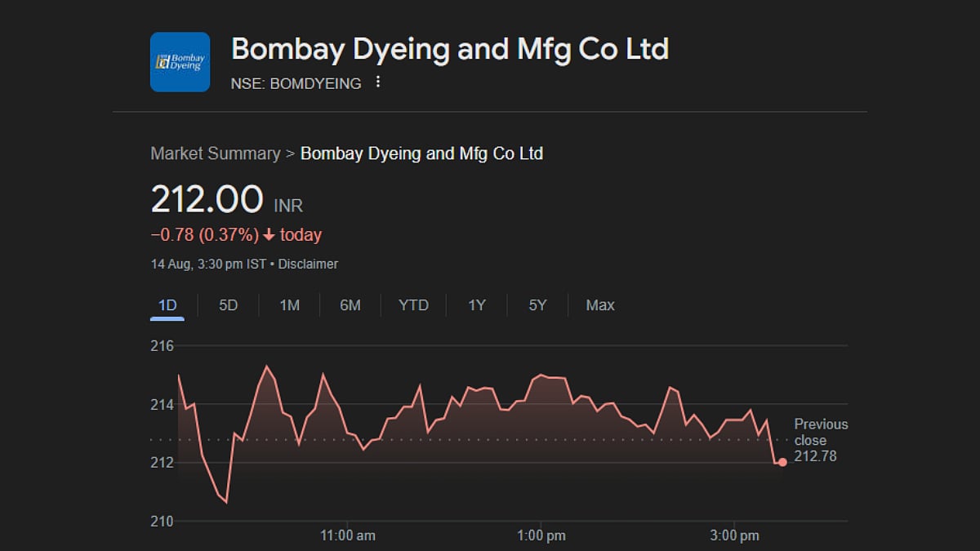Click the NSE: BOMDYEING ticker text
This screenshot has width=980, height=551.
(x=296, y=83)
